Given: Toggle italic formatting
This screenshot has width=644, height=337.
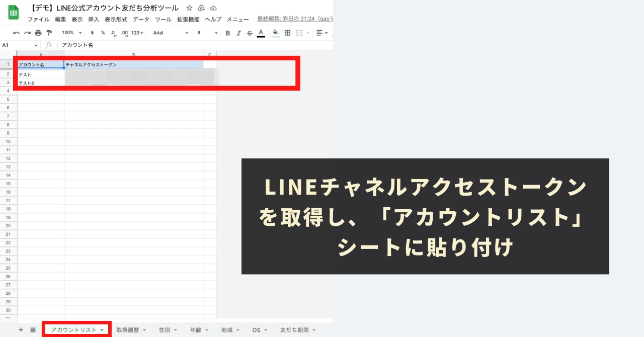Looking at the screenshot, I should coord(238,33).
